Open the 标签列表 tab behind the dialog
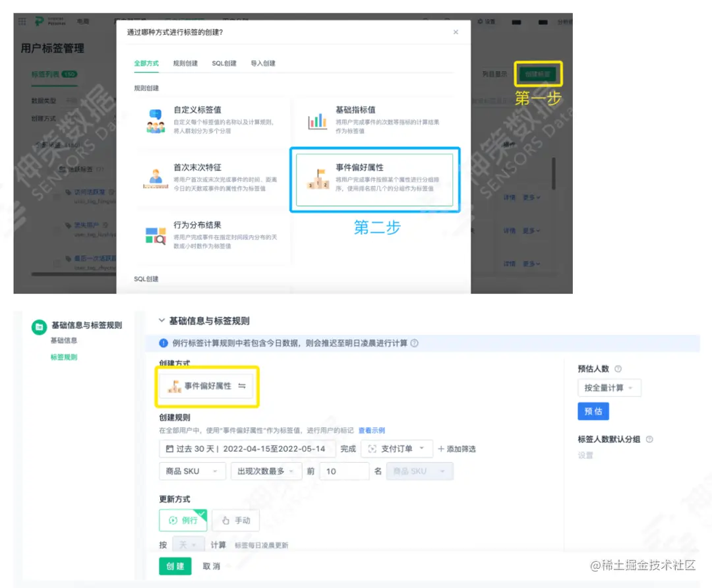The height and width of the screenshot is (588, 712). pyautogui.click(x=54, y=74)
